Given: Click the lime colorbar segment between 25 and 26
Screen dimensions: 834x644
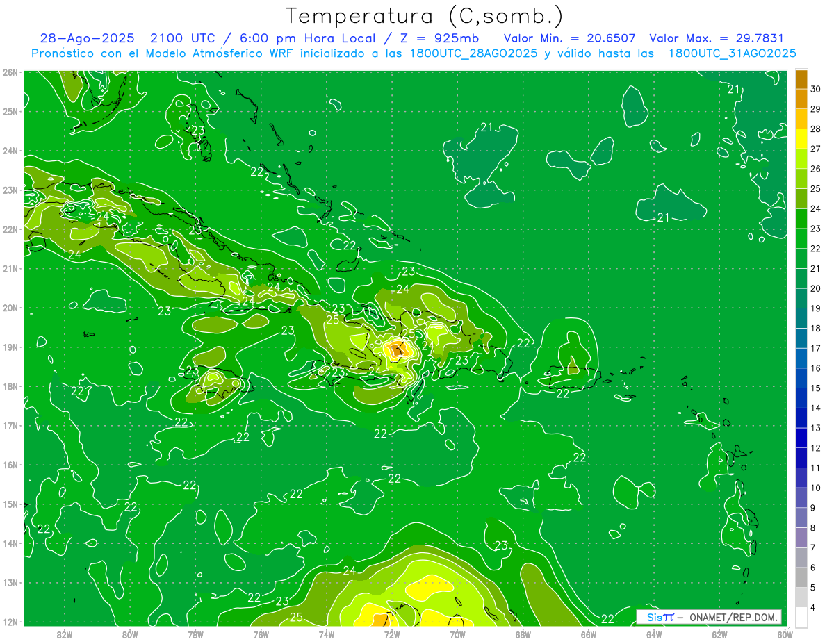Looking at the screenshot, I should 801,179.
